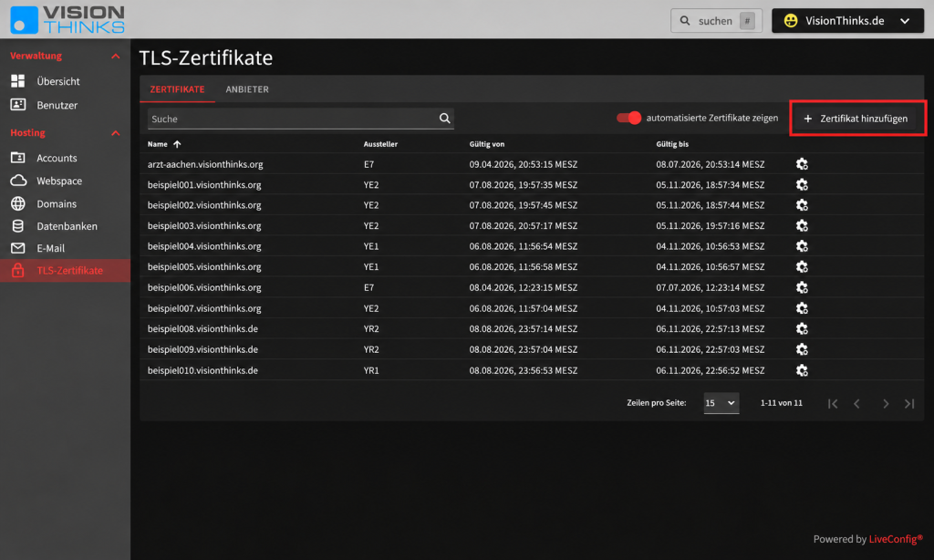Collapse the Verwaltung sidebar section
The height and width of the screenshot is (560, 934).
pos(116,56)
